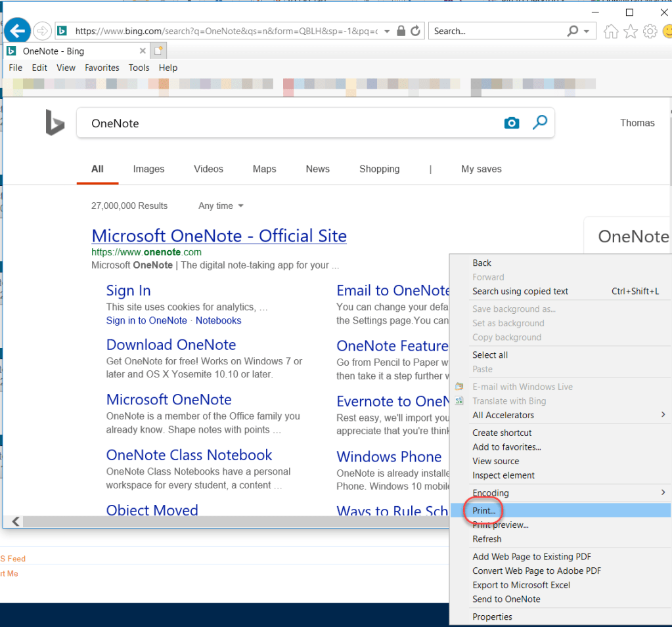Screen dimensions: 672x627
Task: Open the Any time filter dropdown
Action: click(x=220, y=205)
